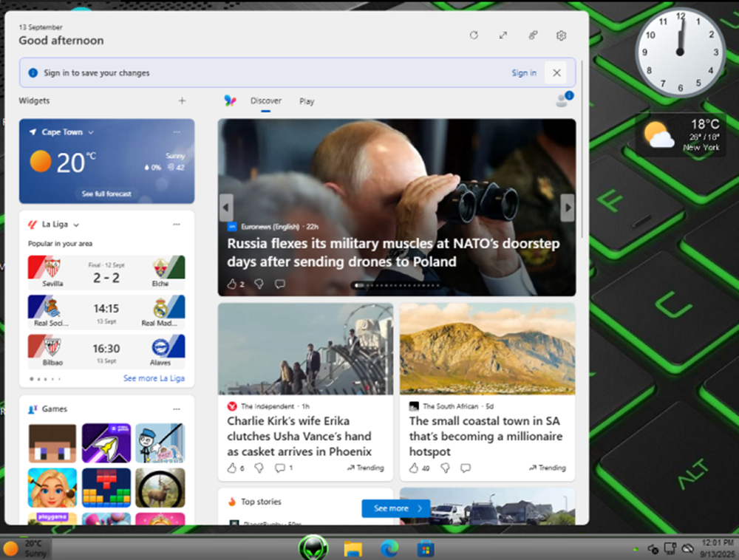Dislike the small coastal town article
The image size is (739, 560).
click(x=445, y=468)
